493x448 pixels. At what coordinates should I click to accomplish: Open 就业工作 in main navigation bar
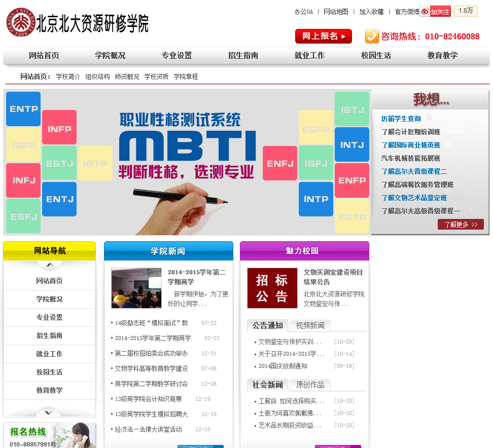coord(309,56)
